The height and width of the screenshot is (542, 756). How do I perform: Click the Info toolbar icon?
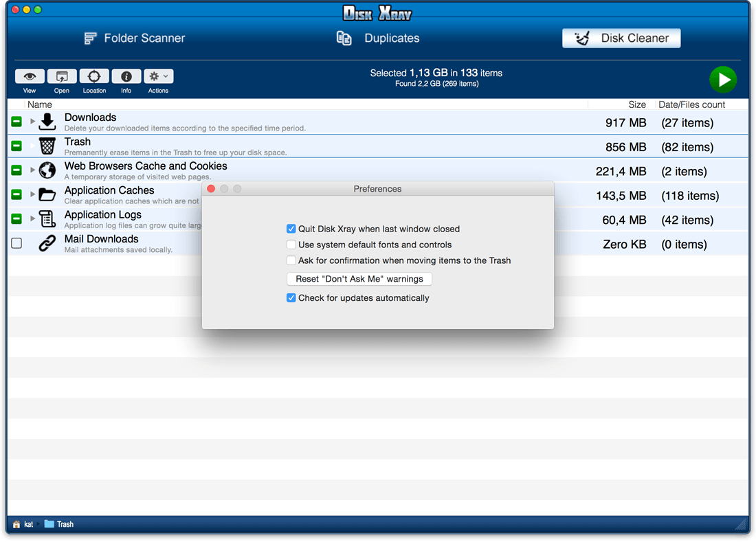(x=126, y=77)
